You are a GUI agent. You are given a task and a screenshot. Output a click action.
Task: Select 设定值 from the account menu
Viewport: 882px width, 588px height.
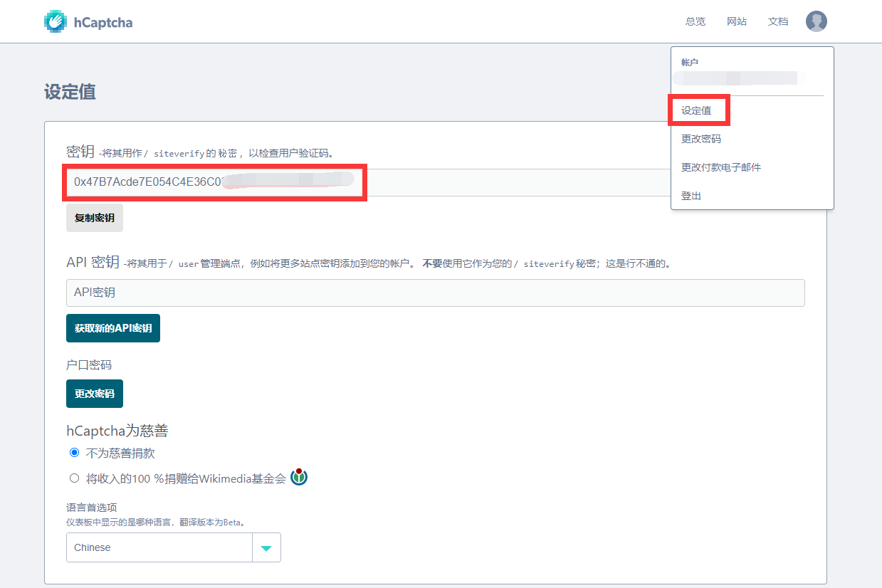697,110
